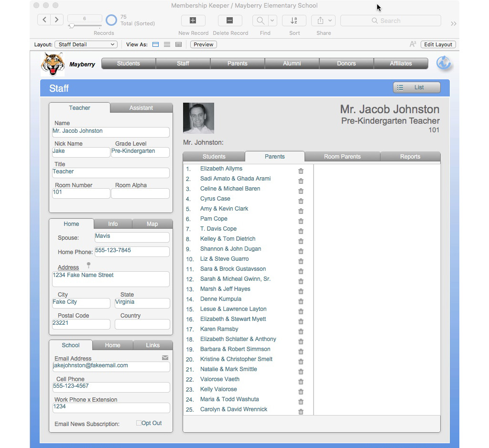Click the address map pin icon
Image resolution: width=489 pixels, height=448 pixels.
tap(88, 265)
